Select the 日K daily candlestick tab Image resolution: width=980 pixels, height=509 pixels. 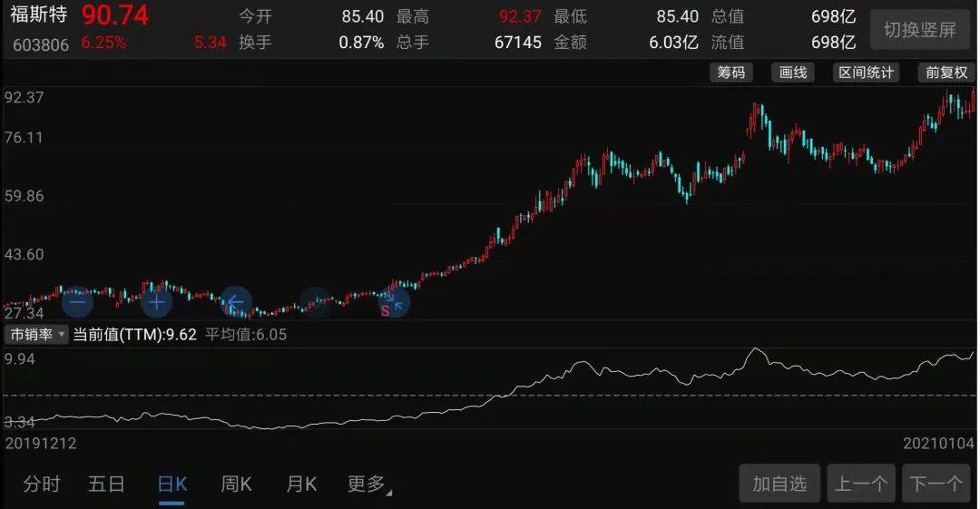tap(171, 484)
